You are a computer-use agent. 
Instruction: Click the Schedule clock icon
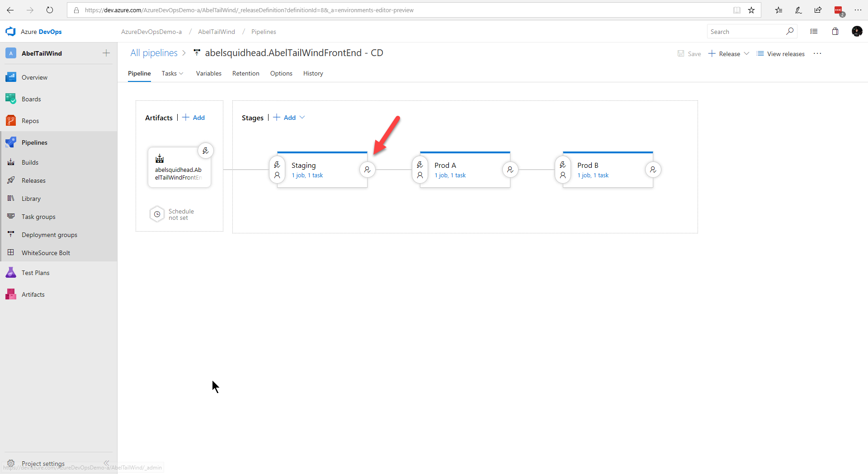[x=157, y=214]
